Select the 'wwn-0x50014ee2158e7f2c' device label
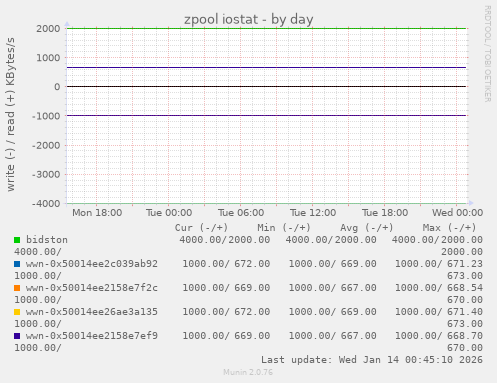 click(x=92, y=288)
